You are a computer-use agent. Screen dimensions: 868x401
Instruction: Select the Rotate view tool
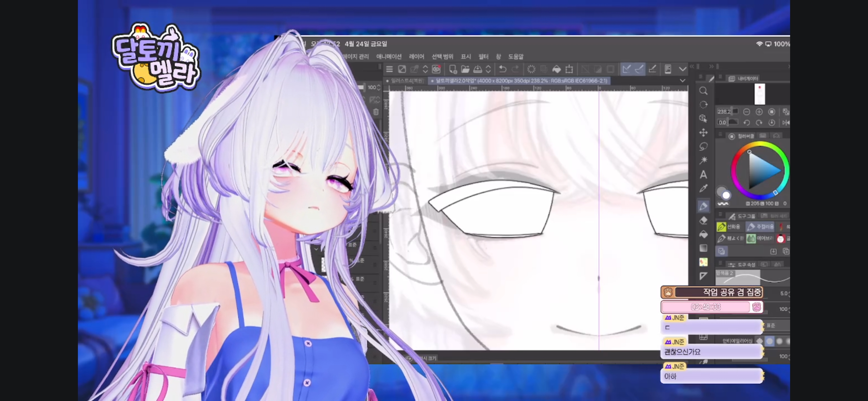pos(703,104)
